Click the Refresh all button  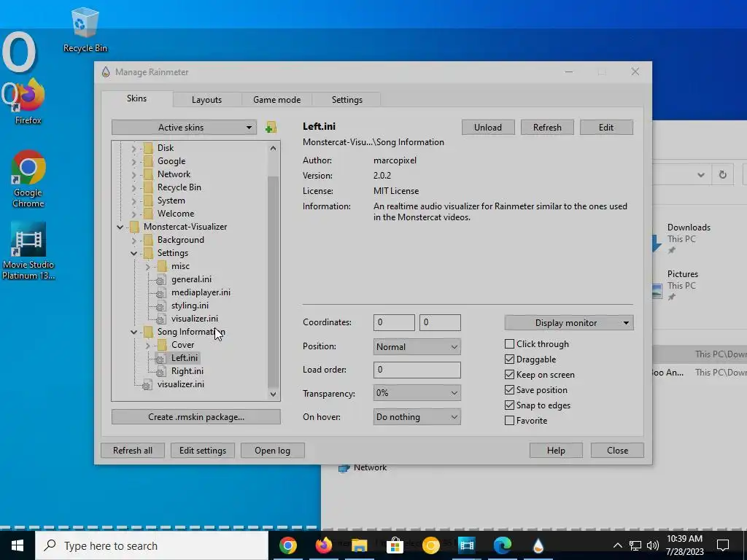click(x=133, y=450)
